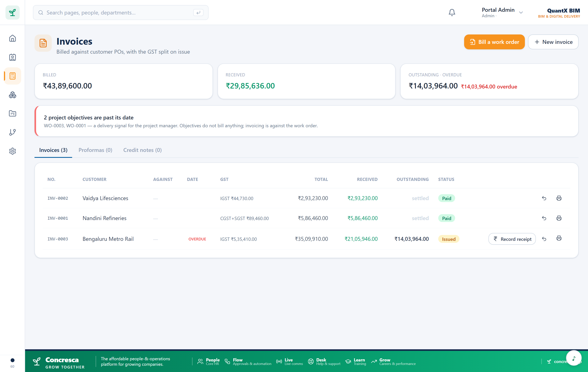Screen dimensions: 588x372
Task: Open the notifications bell
Action: coord(452,13)
